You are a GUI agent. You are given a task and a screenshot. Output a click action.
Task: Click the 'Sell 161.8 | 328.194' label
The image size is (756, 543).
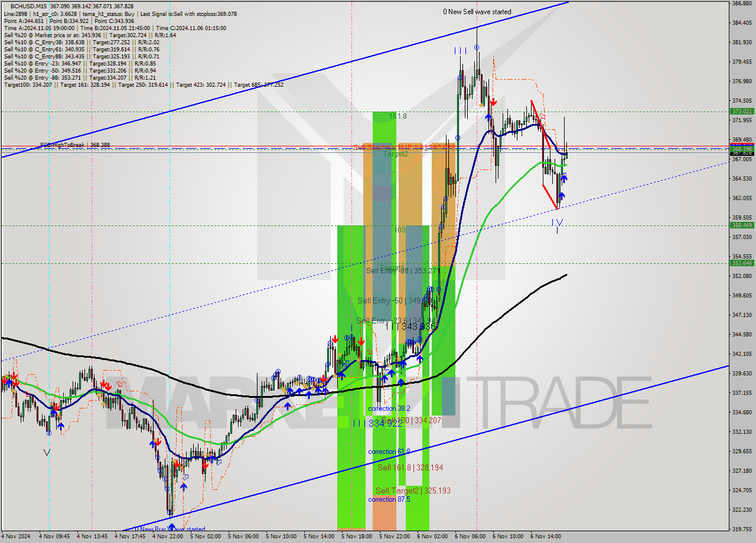point(410,467)
